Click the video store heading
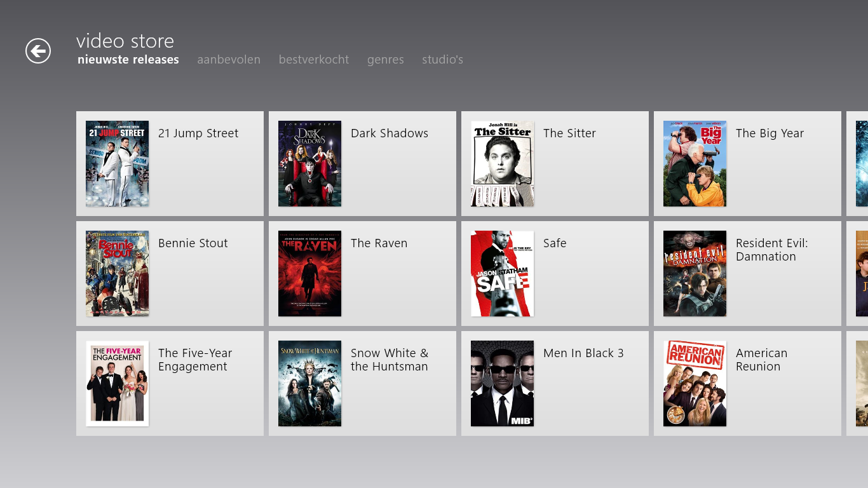This screenshot has height=488, width=868. (x=125, y=41)
